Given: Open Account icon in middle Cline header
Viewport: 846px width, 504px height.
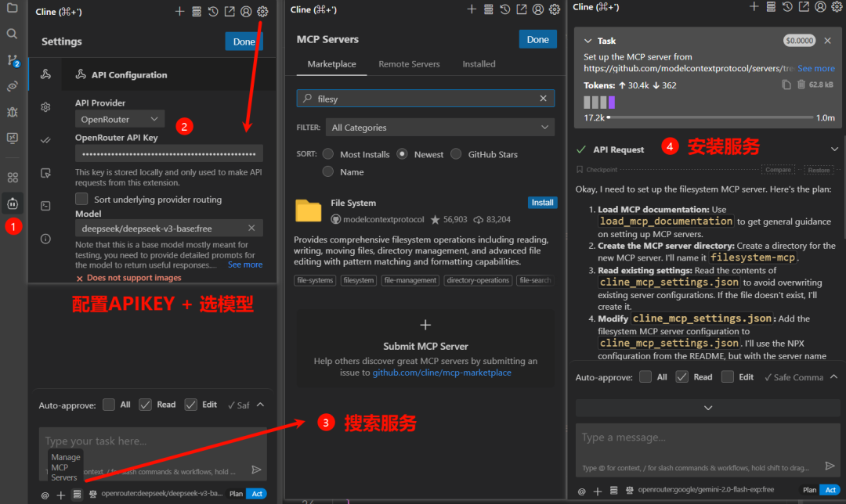Looking at the screenshot, I should tap(538, 9).
